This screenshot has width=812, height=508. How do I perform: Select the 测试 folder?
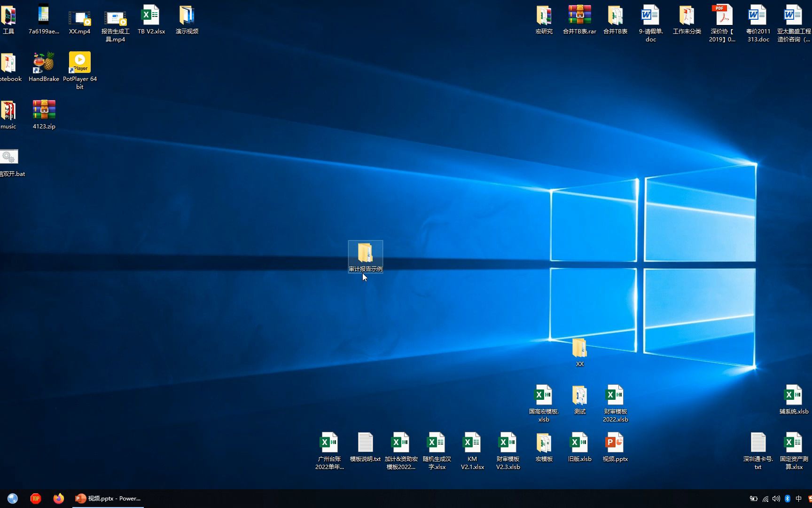coord(579,400)
